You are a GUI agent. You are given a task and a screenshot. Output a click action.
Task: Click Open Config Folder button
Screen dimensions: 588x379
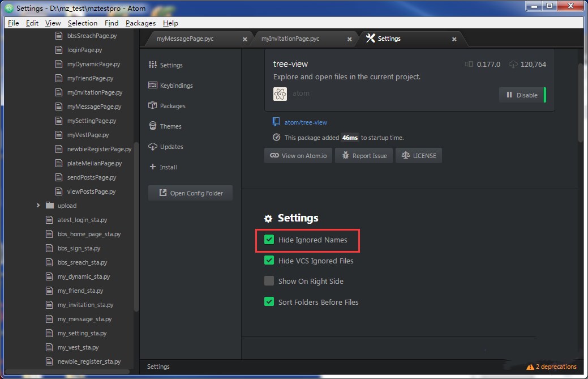191,193
